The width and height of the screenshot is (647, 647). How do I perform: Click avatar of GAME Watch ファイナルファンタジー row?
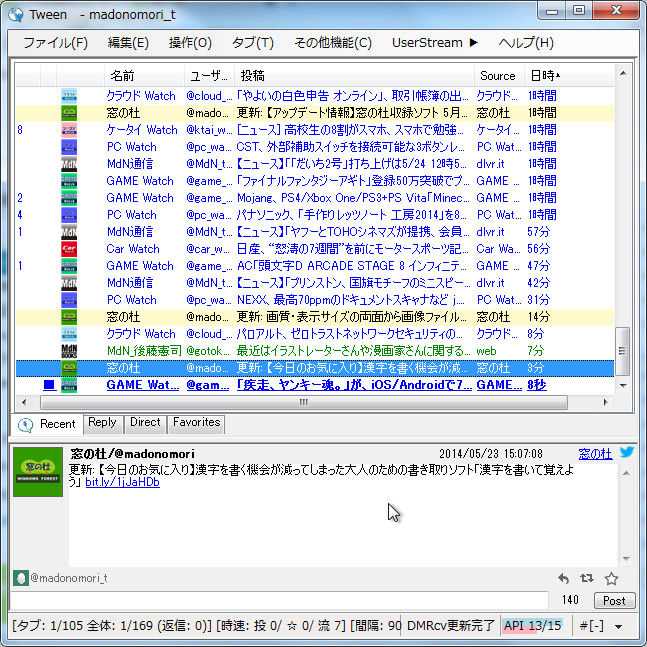69,181
